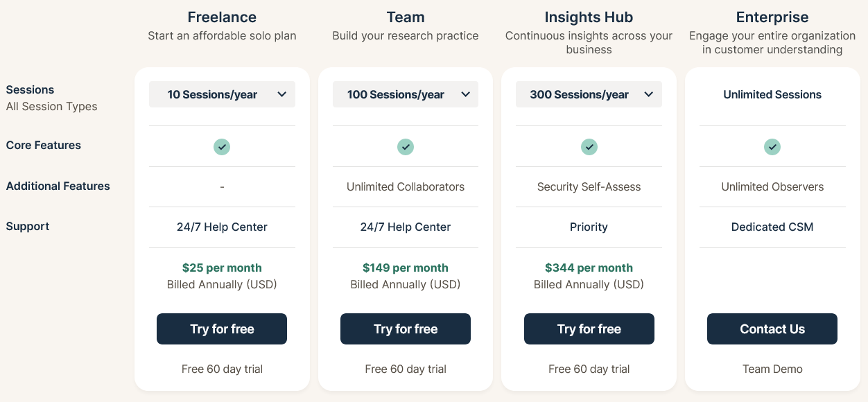Click the $344 per month price
Viewport: 868px width, 402px height.
click(589, 268)
